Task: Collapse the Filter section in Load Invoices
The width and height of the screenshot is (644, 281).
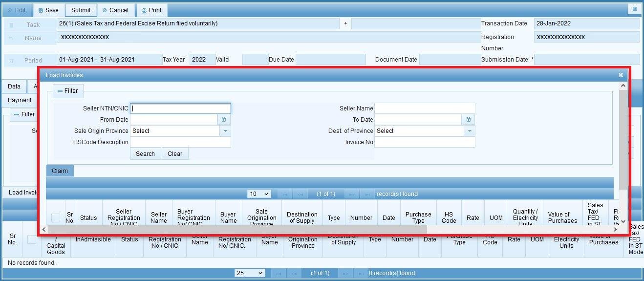Action: pyautogui.click(x=68, y=91)
